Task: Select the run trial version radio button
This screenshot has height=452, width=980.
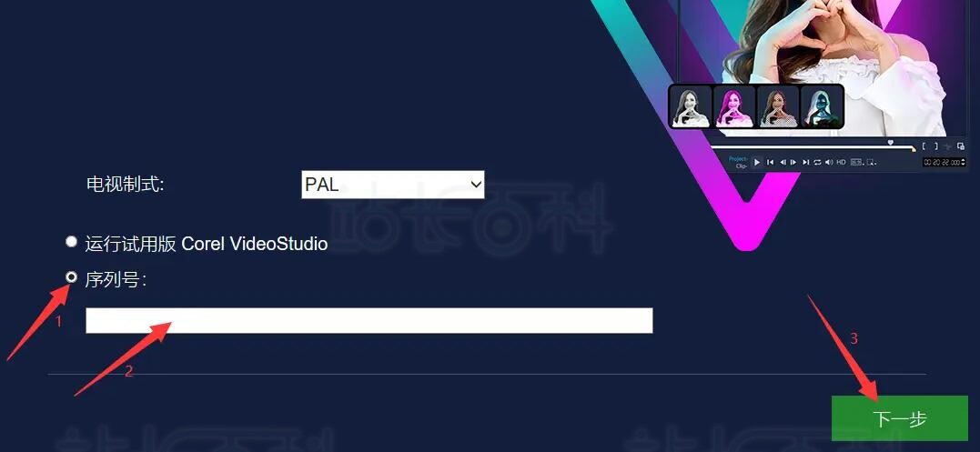Action: click(71, 242)
